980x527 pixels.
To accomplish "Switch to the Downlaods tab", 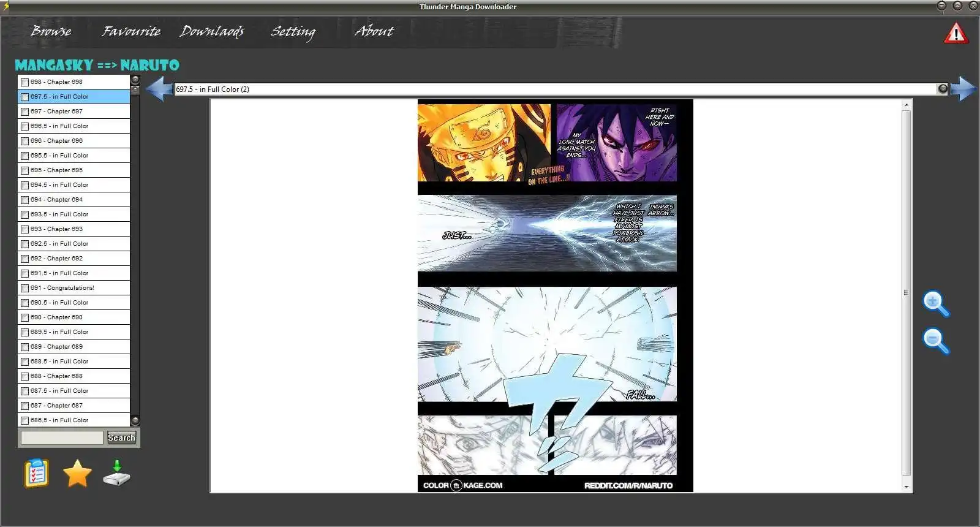I will pyautogui.click(x=212, y=31).
